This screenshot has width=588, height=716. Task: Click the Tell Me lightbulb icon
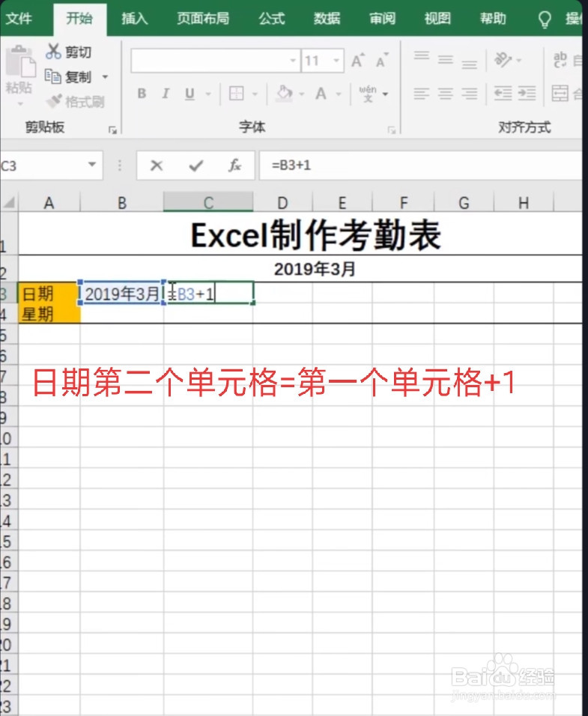point(545,19)
